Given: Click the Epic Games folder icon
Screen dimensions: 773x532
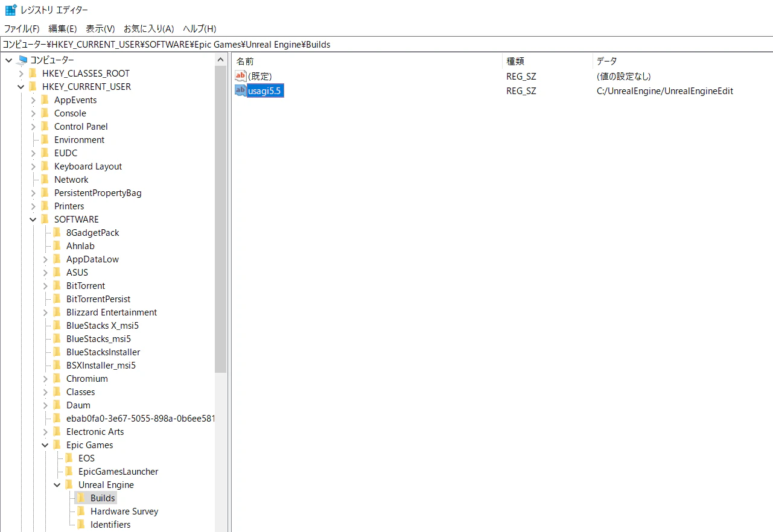Looking at the screenshot, I should 57,445.
